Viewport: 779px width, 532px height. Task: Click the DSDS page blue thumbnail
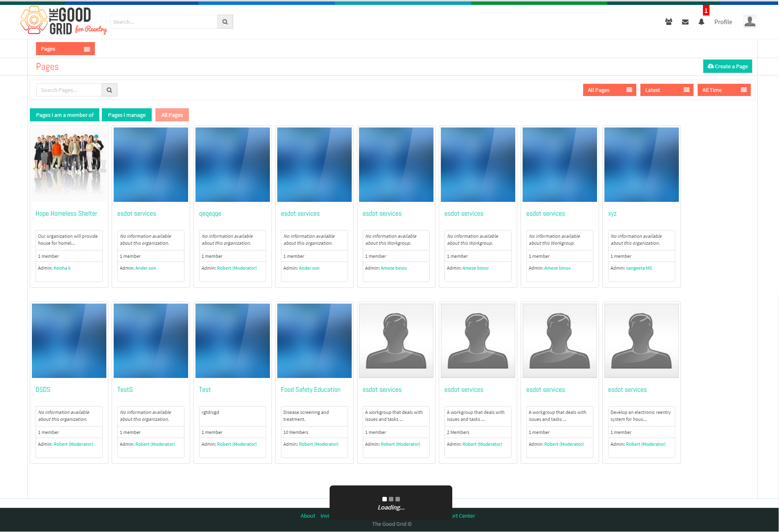tap(69, 340)
